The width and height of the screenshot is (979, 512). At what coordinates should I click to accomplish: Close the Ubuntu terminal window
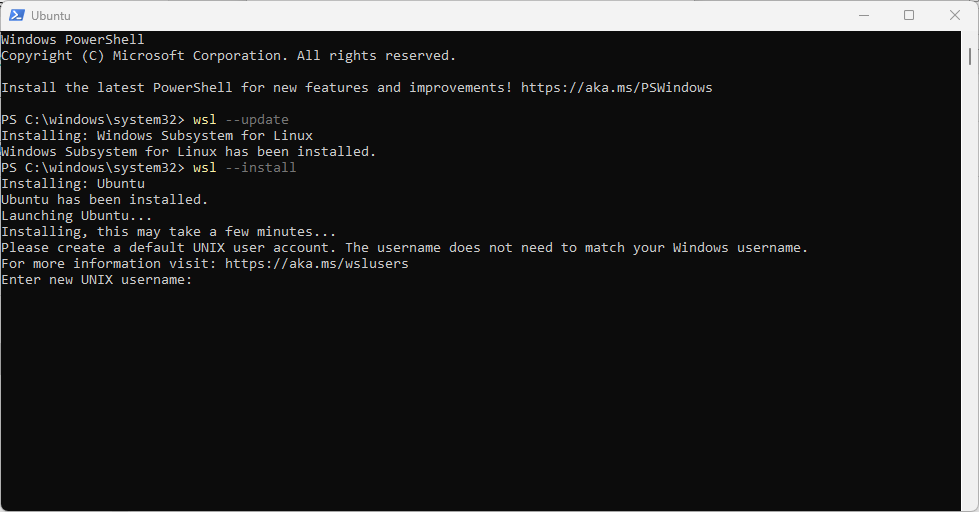click(x=955, y=15)
